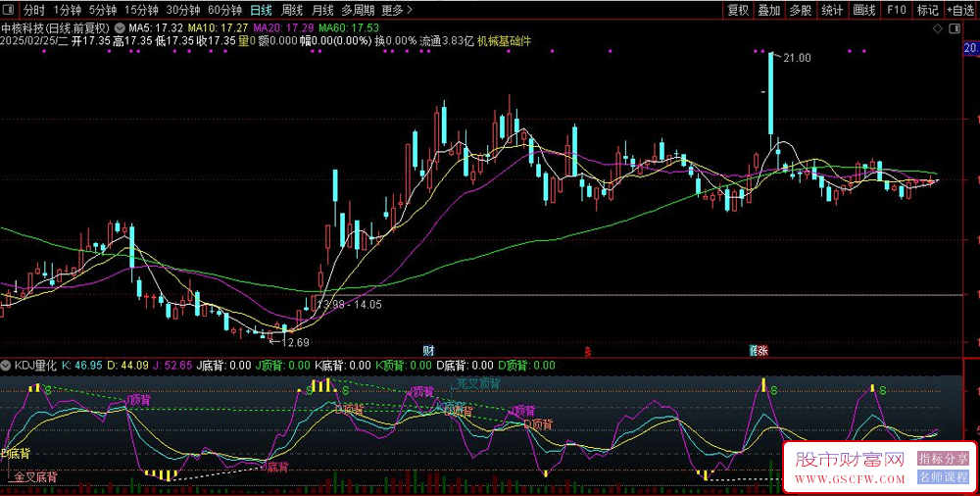Click the 12.69 low price label
The image size is (980, 496).
point(295,342)
